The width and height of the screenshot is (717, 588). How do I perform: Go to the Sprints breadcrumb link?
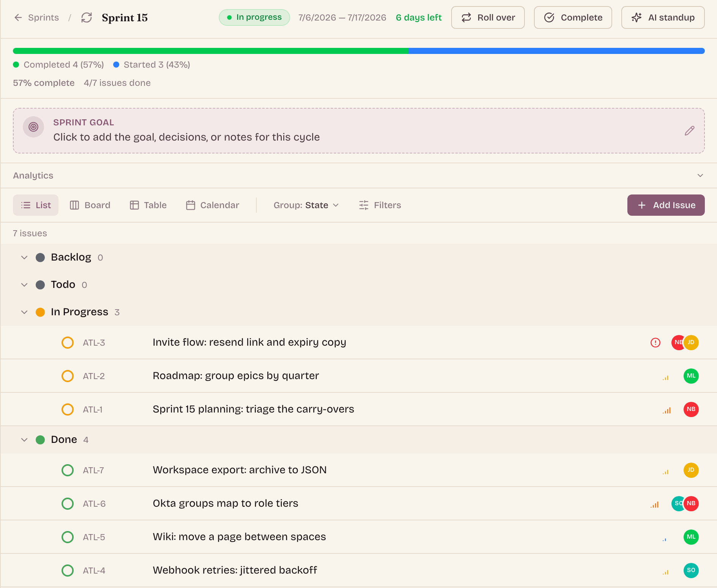44,17
